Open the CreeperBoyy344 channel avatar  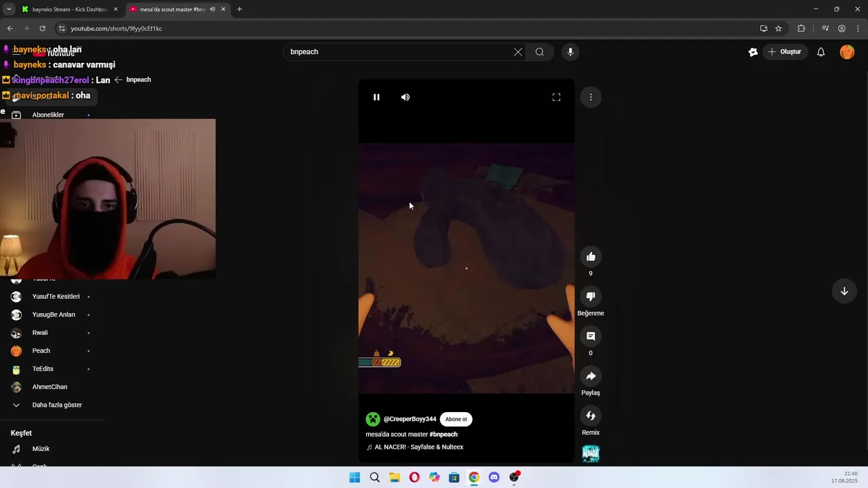pos(373,419)
